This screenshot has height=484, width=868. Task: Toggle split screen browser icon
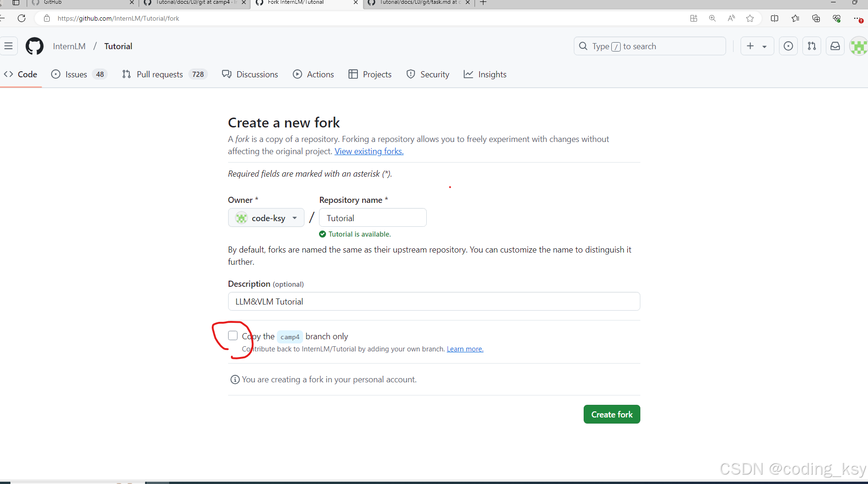click(774, 18)
